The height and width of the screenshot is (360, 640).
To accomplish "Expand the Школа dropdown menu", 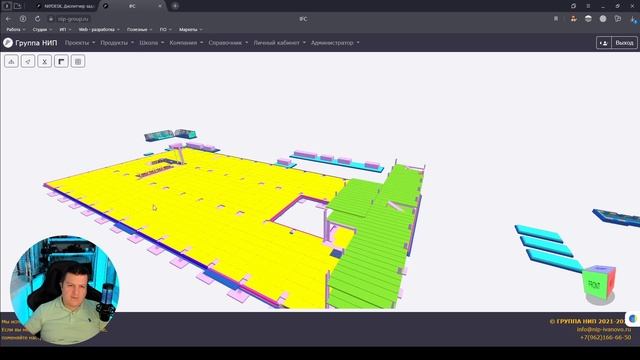I will 152,43.
